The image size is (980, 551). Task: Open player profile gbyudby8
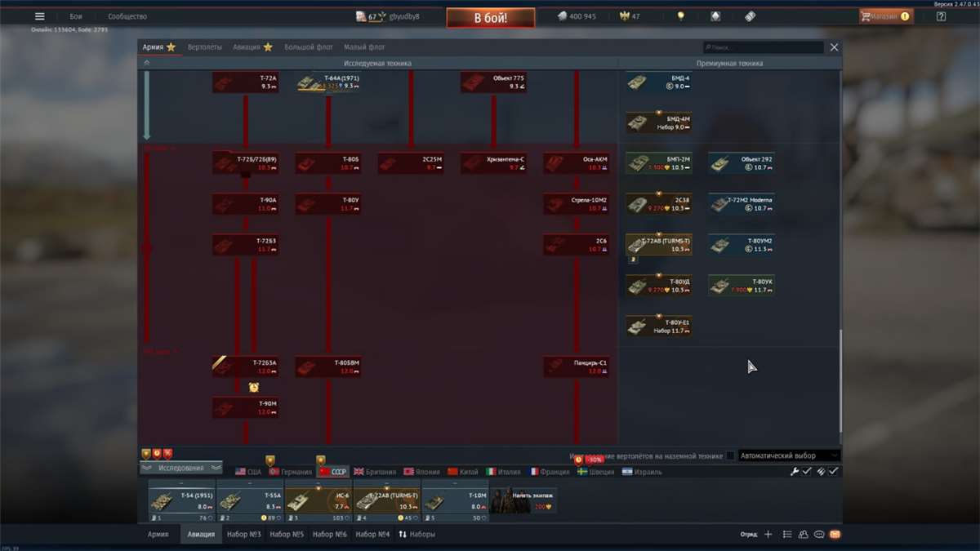388,16
